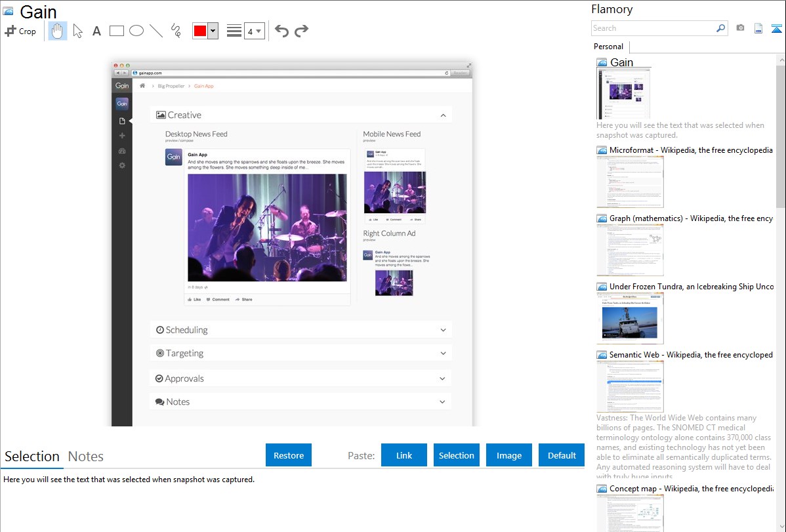Image resolution: width=786 pixels, height=532 pixels.
Task: Pick the rectangle shape tool
Action: point(116,31)
